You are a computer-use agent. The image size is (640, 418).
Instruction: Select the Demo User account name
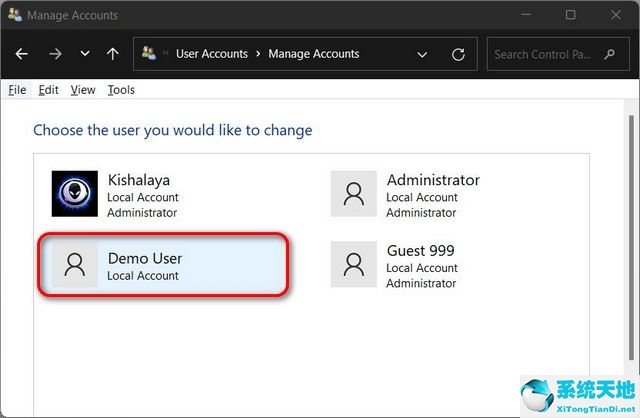(144, 258)
